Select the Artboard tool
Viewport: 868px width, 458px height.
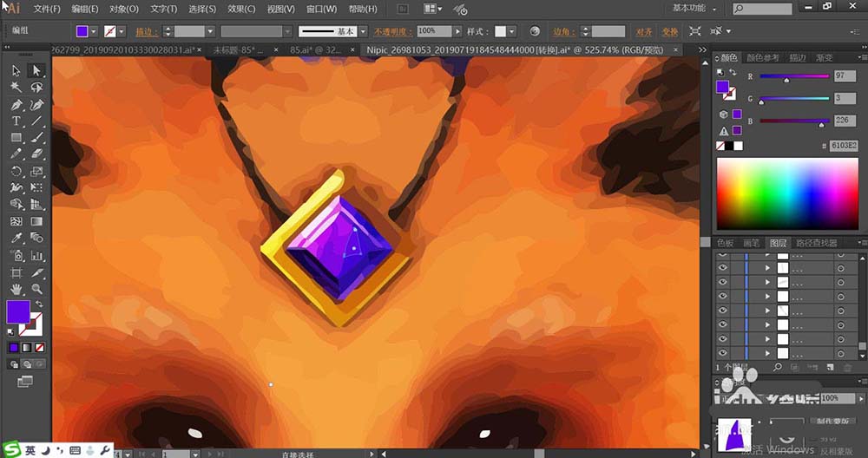tap(16, 272)
